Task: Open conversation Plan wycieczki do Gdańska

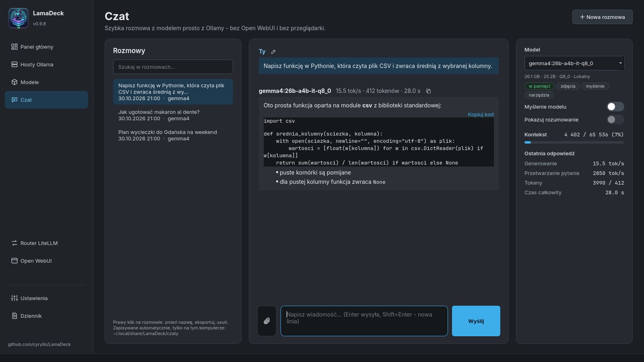Action: point(173,135)
